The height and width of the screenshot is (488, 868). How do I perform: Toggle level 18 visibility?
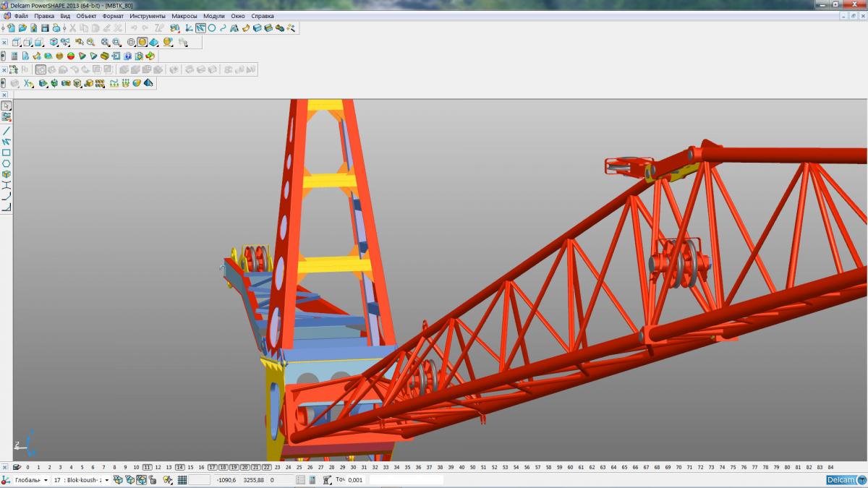click(x=223, y=467)
